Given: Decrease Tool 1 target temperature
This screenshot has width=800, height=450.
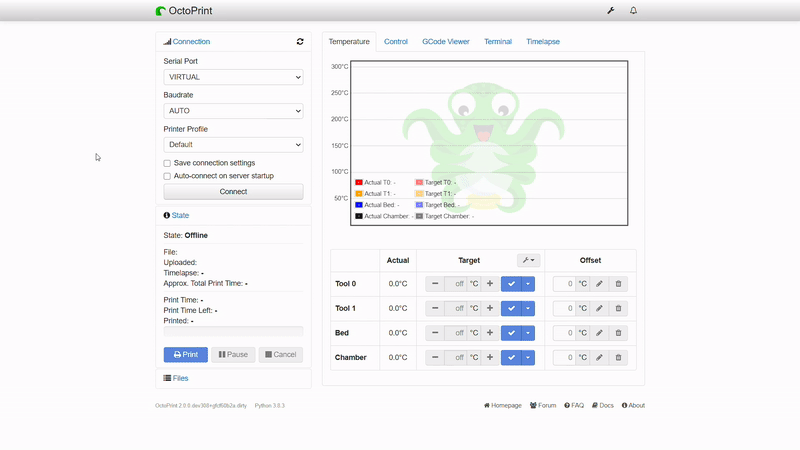Looking at the screenshot, I should point(435,308).
